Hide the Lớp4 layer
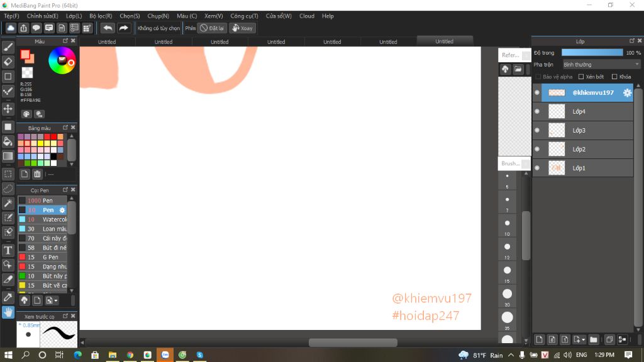The width and height of the screenshot is (644, 362). (x=537, y=111)
